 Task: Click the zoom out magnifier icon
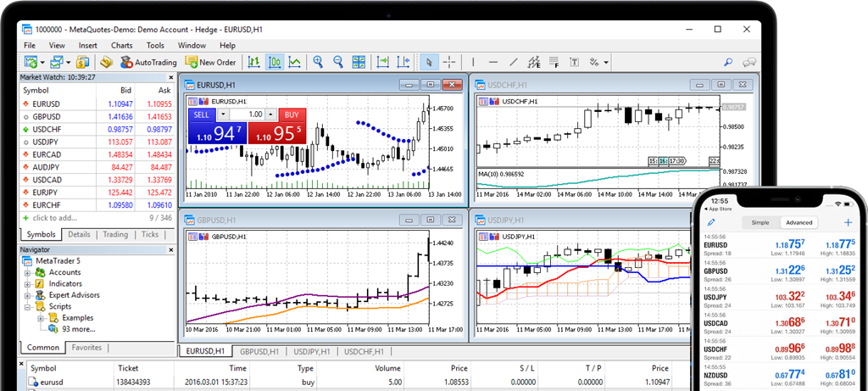point(338,62)
